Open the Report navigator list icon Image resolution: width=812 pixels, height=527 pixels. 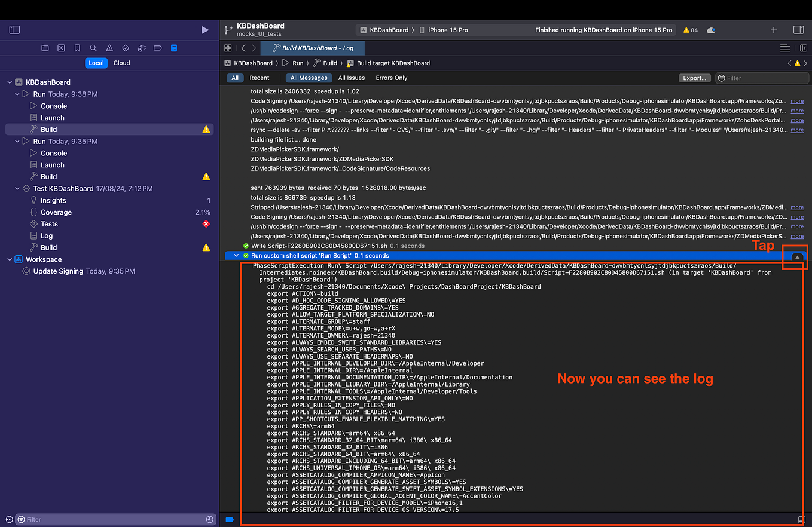click(x=174, y=49)
